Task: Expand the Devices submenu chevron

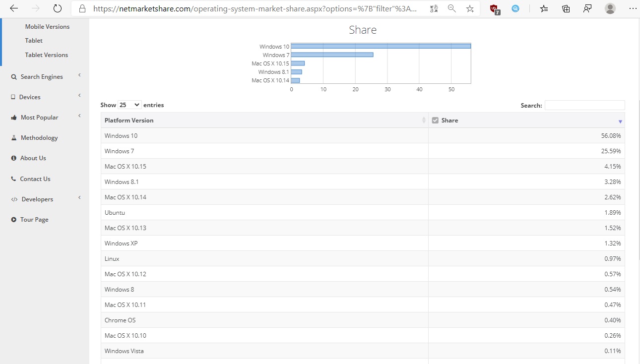Action: pyautogui.click(x=79, y=96)
